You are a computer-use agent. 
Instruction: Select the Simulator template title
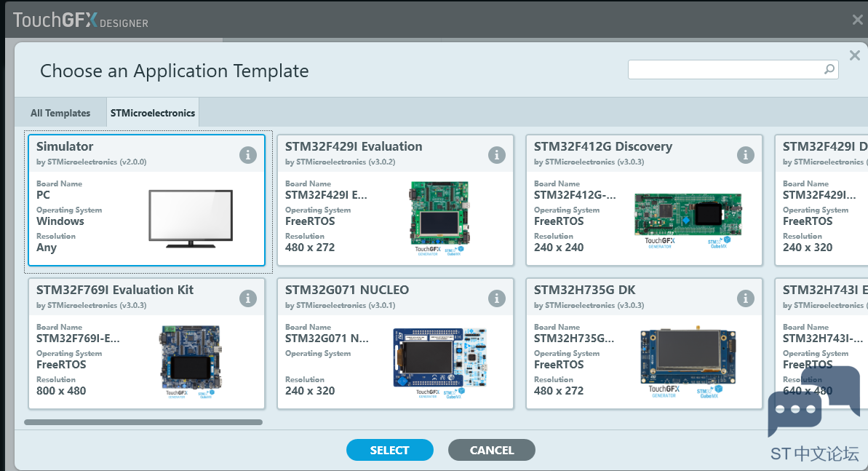65,146
